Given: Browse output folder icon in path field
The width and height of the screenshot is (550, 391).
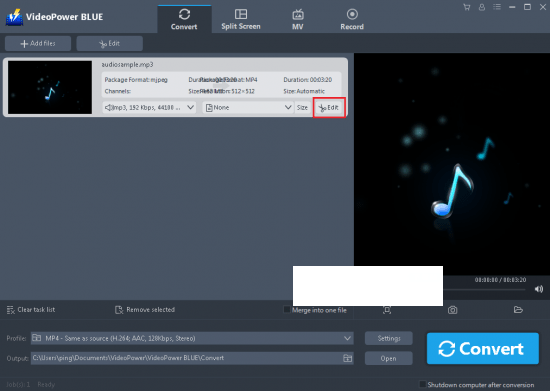Looking at the screenshot, I should coord(347,358).
